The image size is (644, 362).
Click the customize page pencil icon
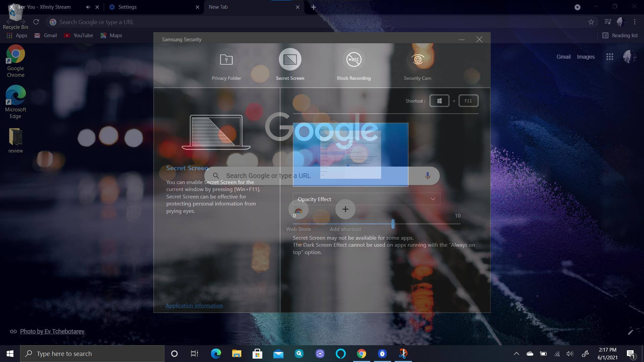pos(630,332)
